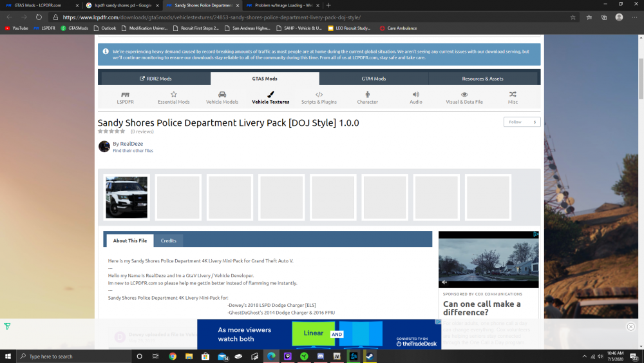Open the Misc shuffle category
The height and width of the screenshot is (363, 644).
[x=513, y=98]
